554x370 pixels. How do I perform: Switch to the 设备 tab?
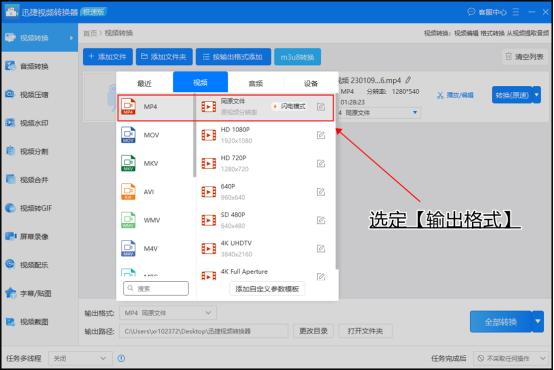point(311,83)
